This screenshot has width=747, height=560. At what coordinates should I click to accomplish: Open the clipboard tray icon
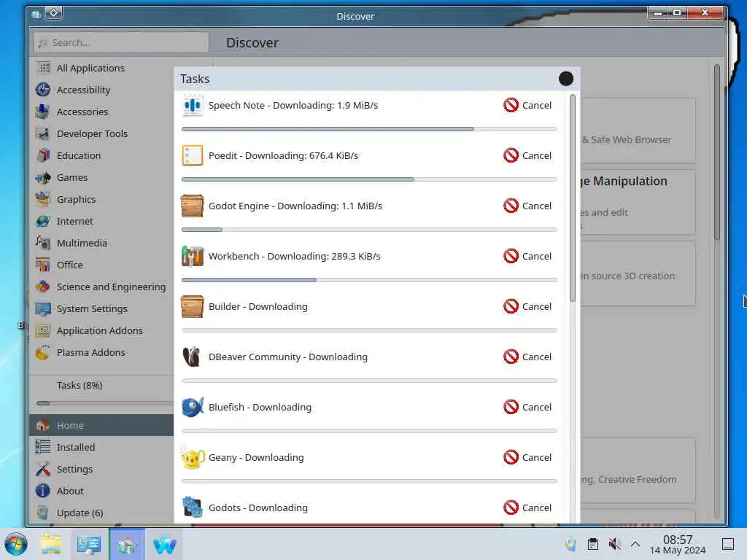click(592, 544)
